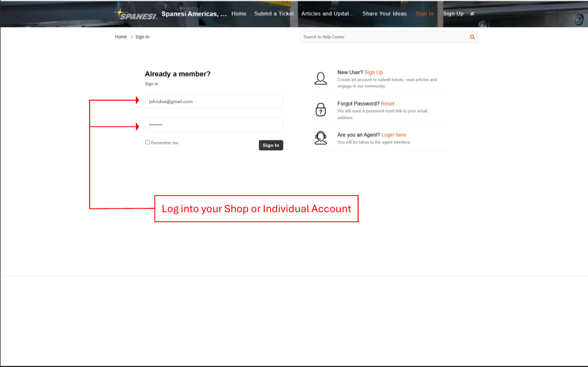The image size is (588, 367).
Task: Enable the Remember me checkbox
Action: coord(148,143)
